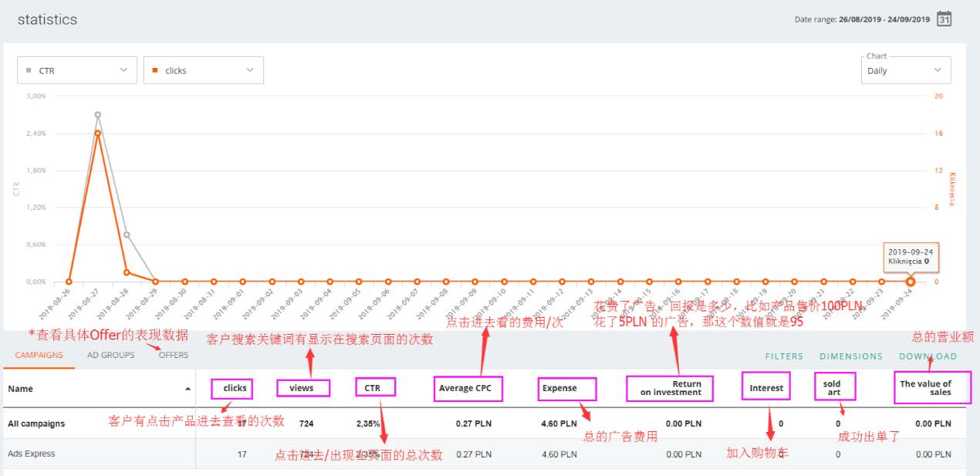Click the Name column sort arrow
This screenshot has width=980, height=476.
[x=188, y=389]
